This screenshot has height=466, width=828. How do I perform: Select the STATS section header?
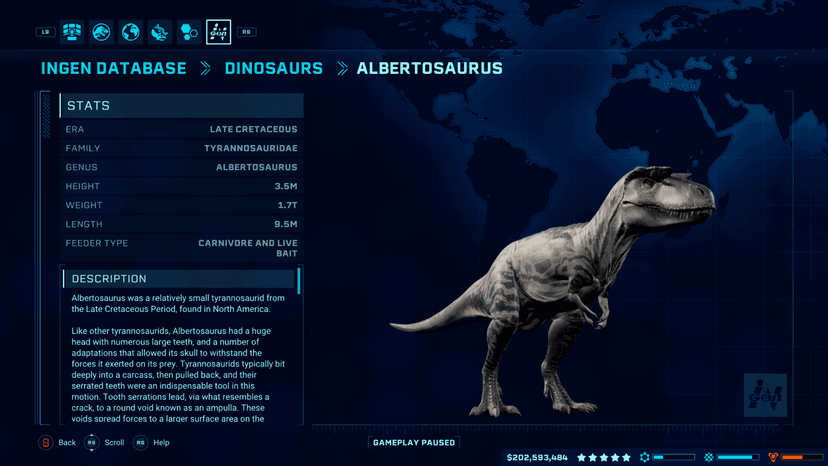pyautogui.click(x=181, y=106)
